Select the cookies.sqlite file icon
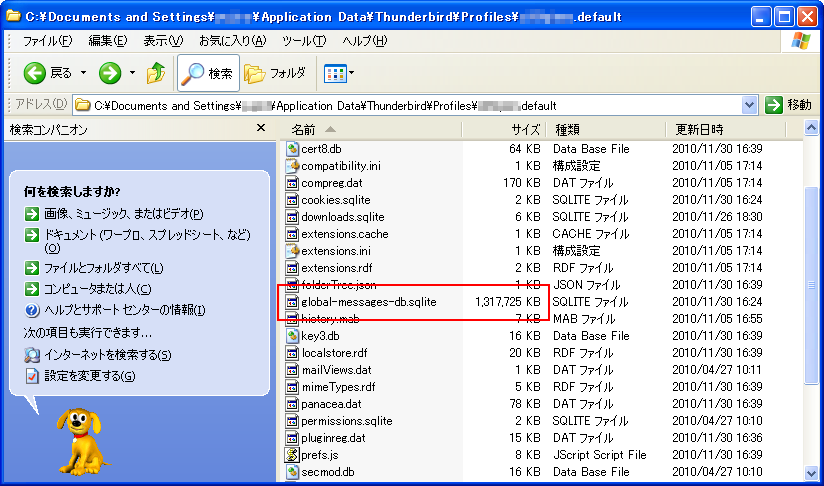 click(x=292, y=200)
